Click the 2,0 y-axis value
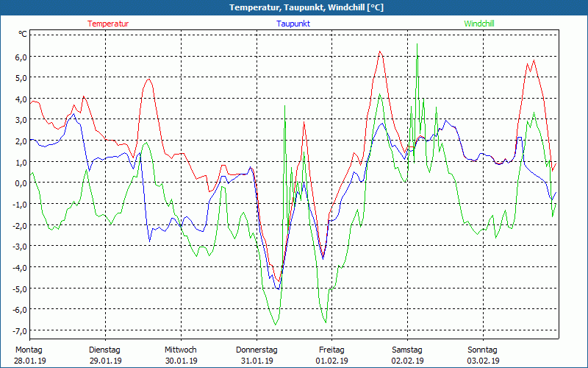588x368 pixels. (x=21, y=141)
